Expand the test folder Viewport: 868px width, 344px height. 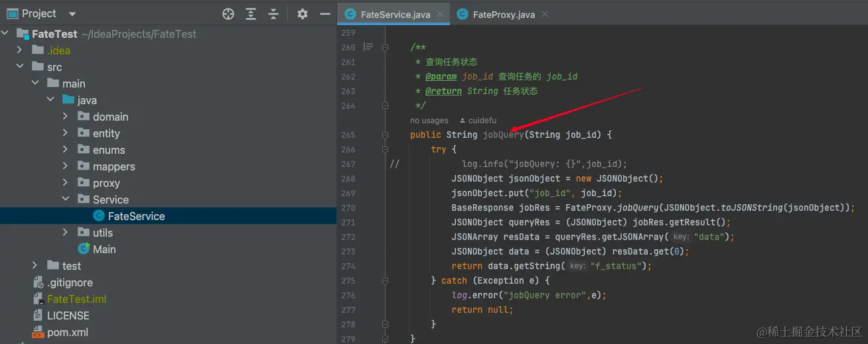tap(35, 266)
